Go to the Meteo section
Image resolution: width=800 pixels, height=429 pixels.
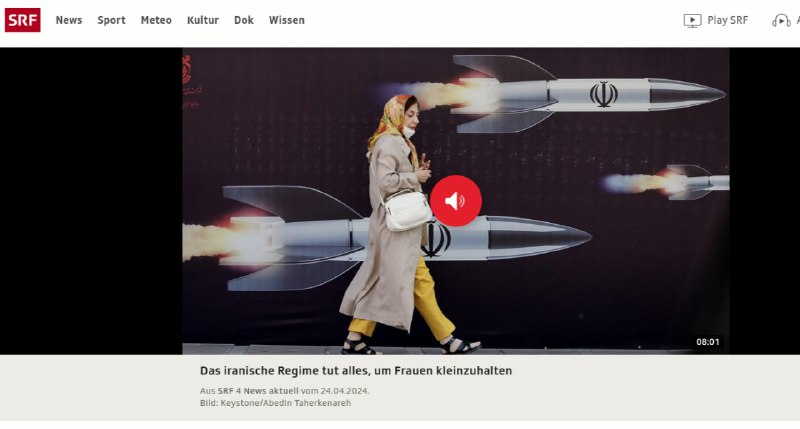click(156, 20)
